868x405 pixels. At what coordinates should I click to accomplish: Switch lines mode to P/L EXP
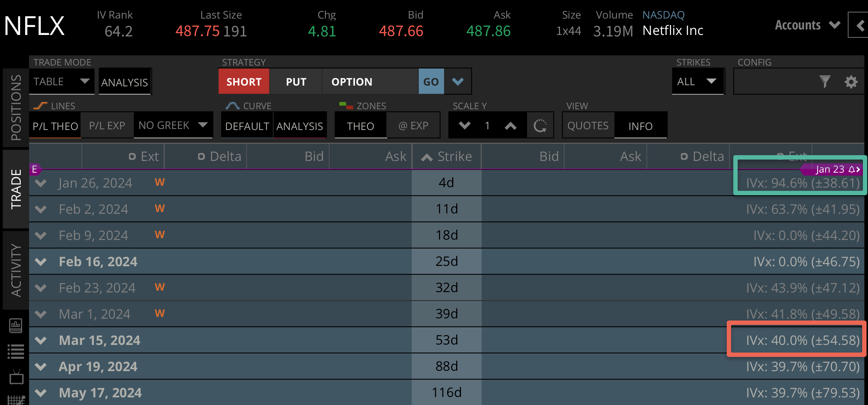click(x=107, y=125)
